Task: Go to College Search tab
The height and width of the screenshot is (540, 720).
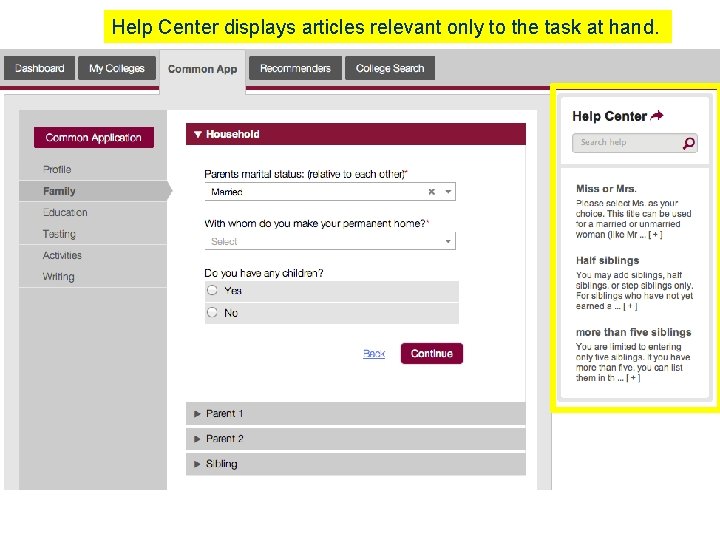Action: pos(390,68)
